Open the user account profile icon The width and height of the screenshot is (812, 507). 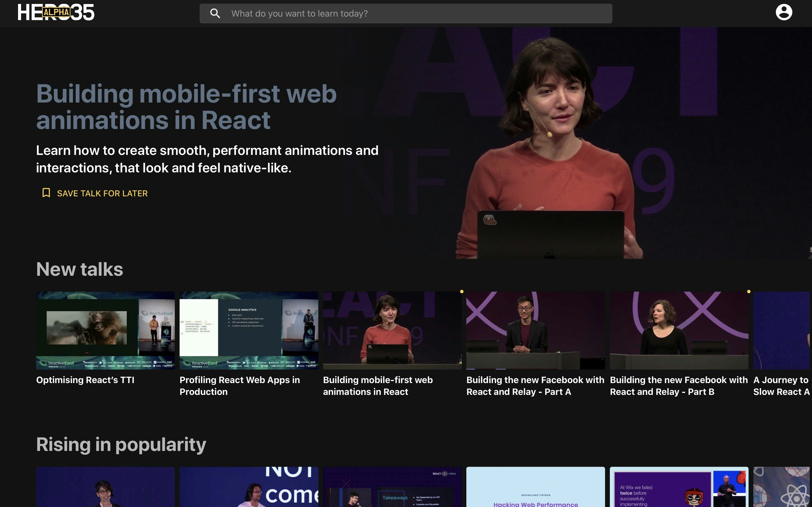[x=784, y=12]
